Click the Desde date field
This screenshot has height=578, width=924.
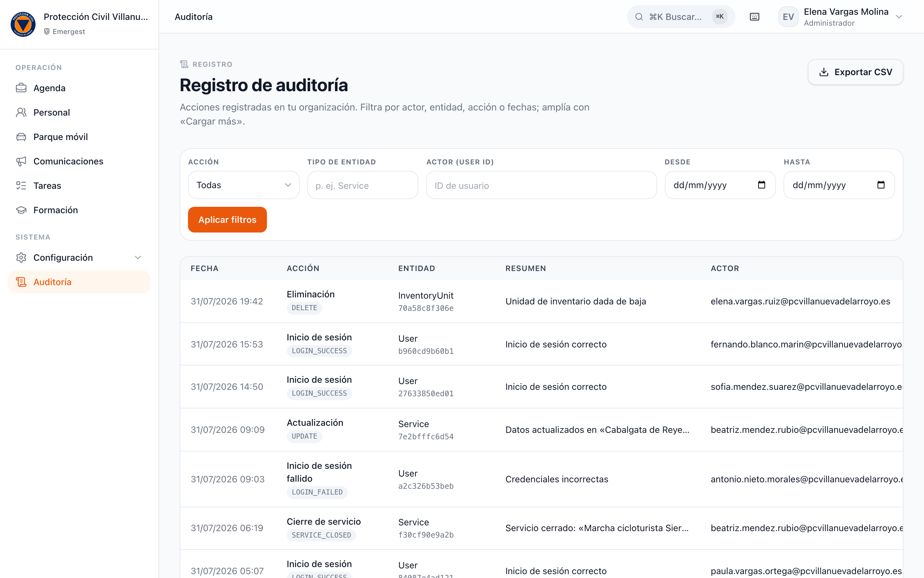pos(720,185)
